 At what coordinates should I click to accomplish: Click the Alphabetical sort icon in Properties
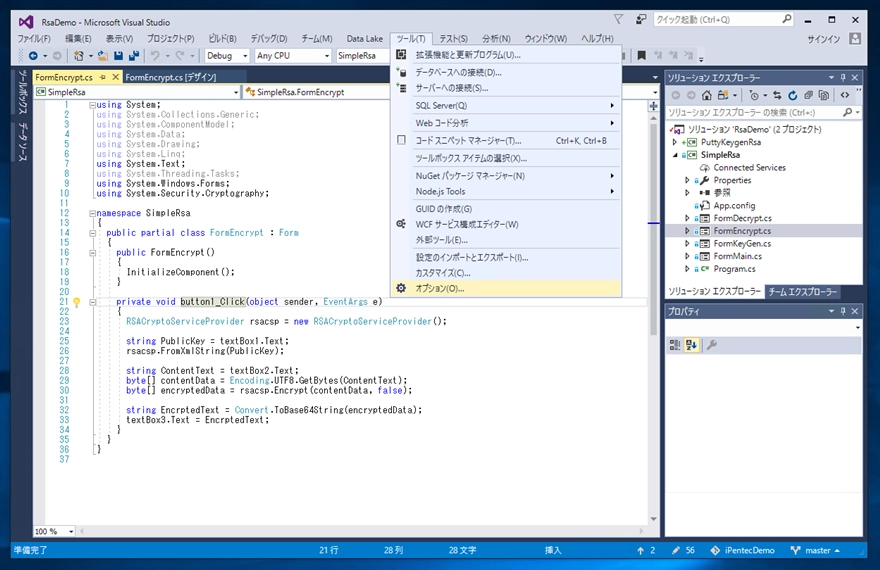(691, 345)
